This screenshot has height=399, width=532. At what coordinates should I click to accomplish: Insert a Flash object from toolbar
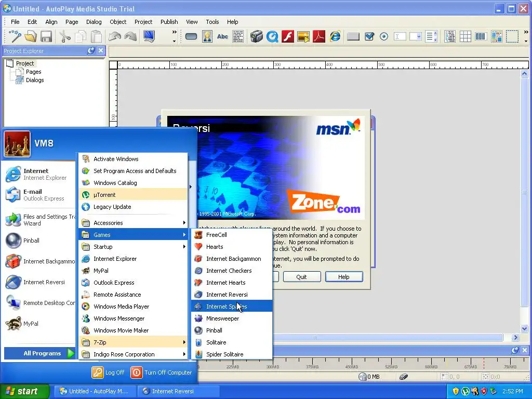(288, 36)
